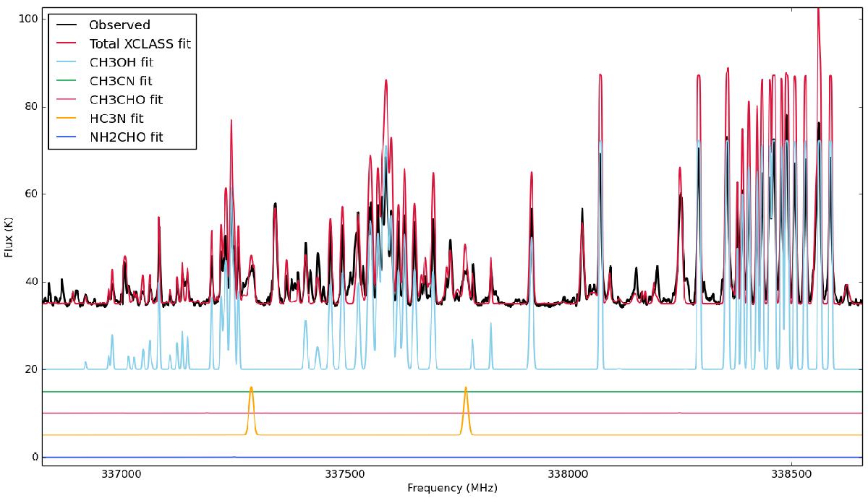868x498 pixels.
Task: Click the Frequency (MHz) axis label
Action: point(452,488)
